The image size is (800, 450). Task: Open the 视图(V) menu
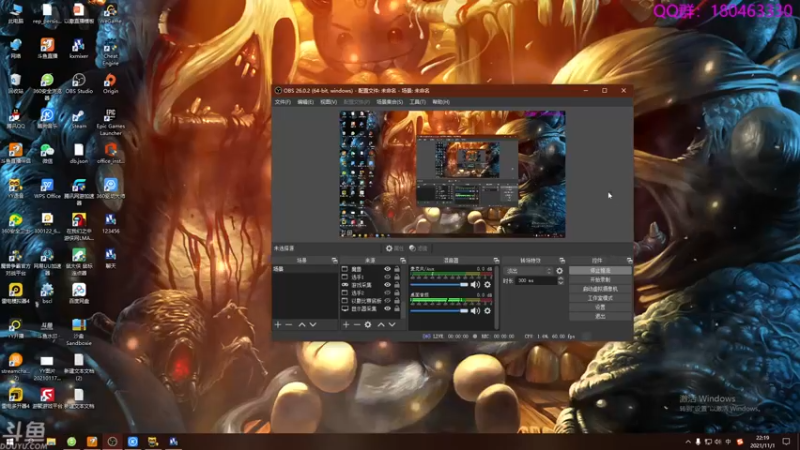click(328, 102)
